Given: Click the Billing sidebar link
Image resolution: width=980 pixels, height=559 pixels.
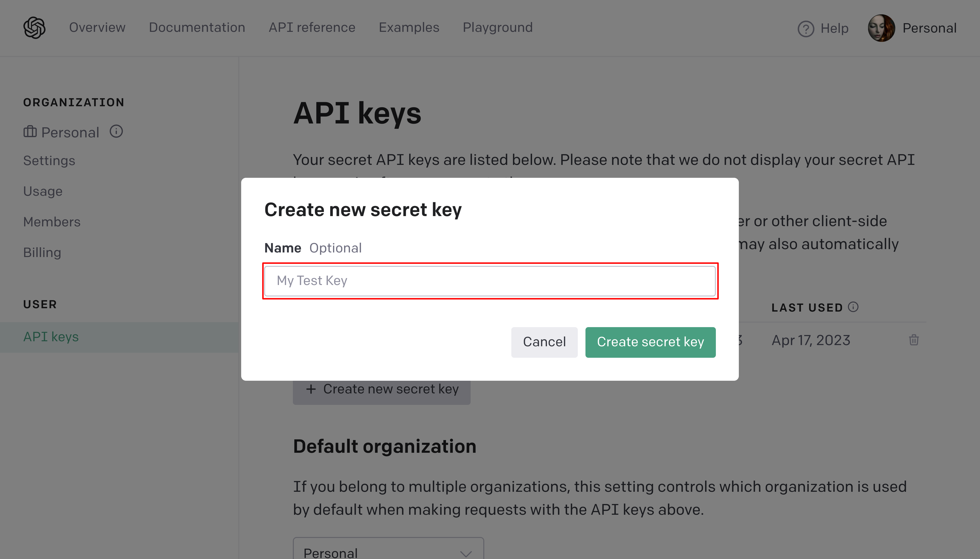Looking at the screenshot, I should [42, 252].
